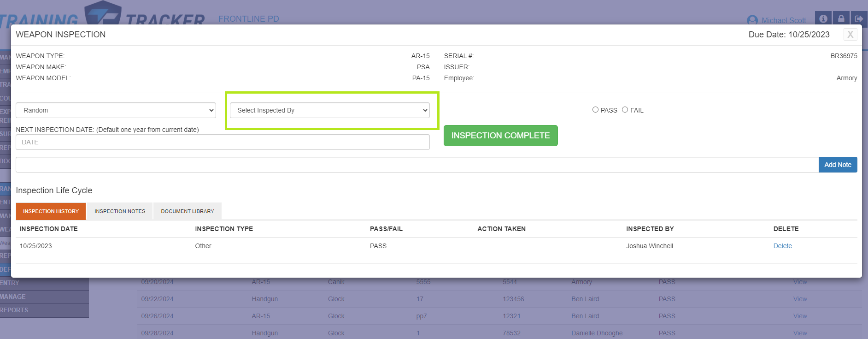868x339 pixels.
Task: Open the Select Inspected By dropdown
Action: point(330,110)
